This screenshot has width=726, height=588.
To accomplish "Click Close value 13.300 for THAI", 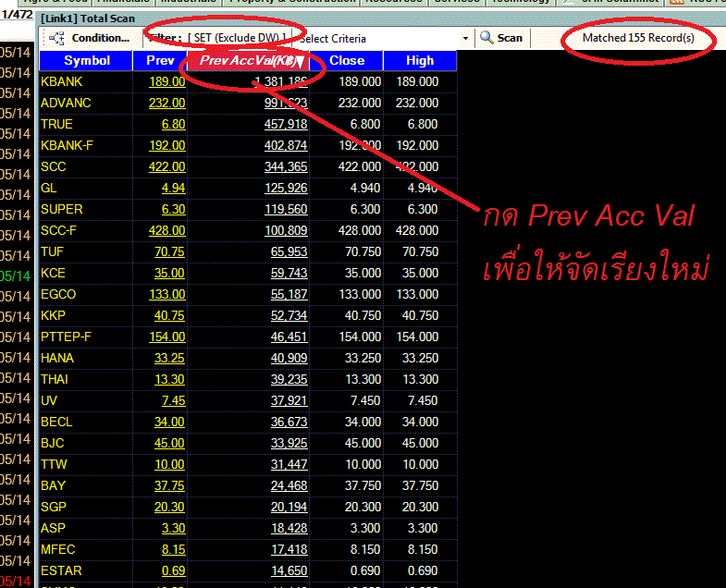I will 363,380.
